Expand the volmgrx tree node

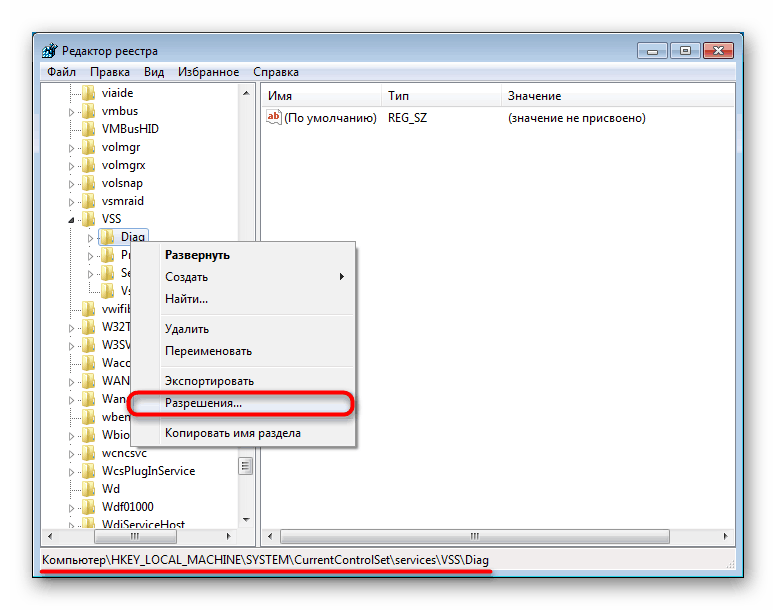click(x=71, y=166)
